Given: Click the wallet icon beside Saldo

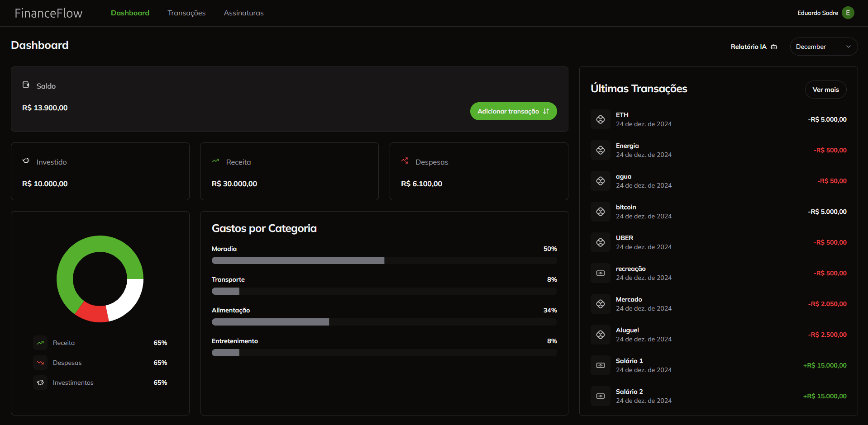Looking at the screenshot, I should pyautogui.click(x=26, y=85).
